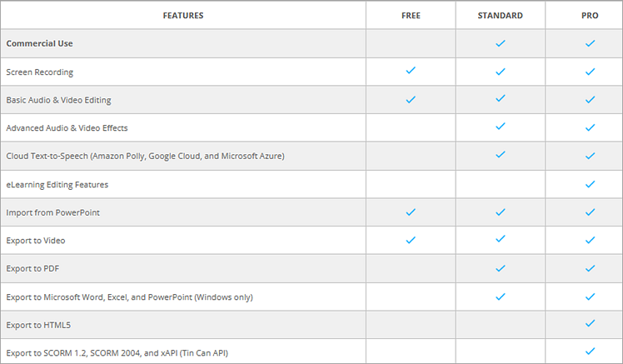Click Advanced Audio & Video Effects Standard checkmark
The image size is (623, 364).
501,127
